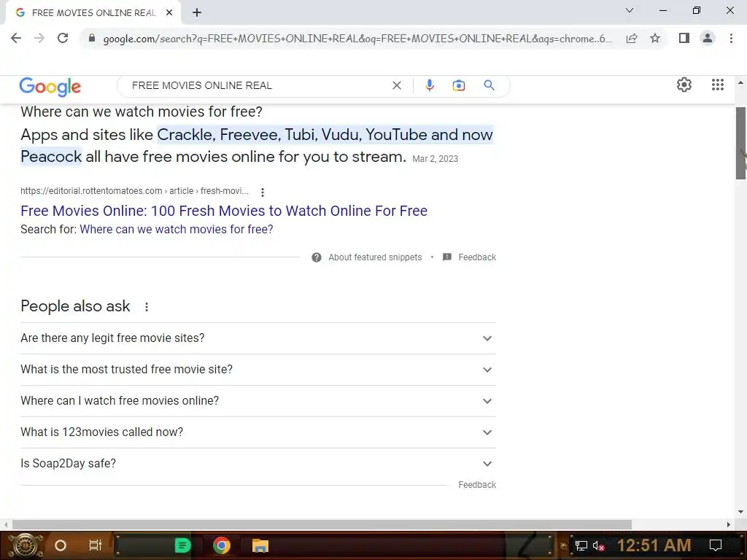This screenshot has height=560, width=747.
Task: Click the search query input field
Action: click(x=258, y=85)
